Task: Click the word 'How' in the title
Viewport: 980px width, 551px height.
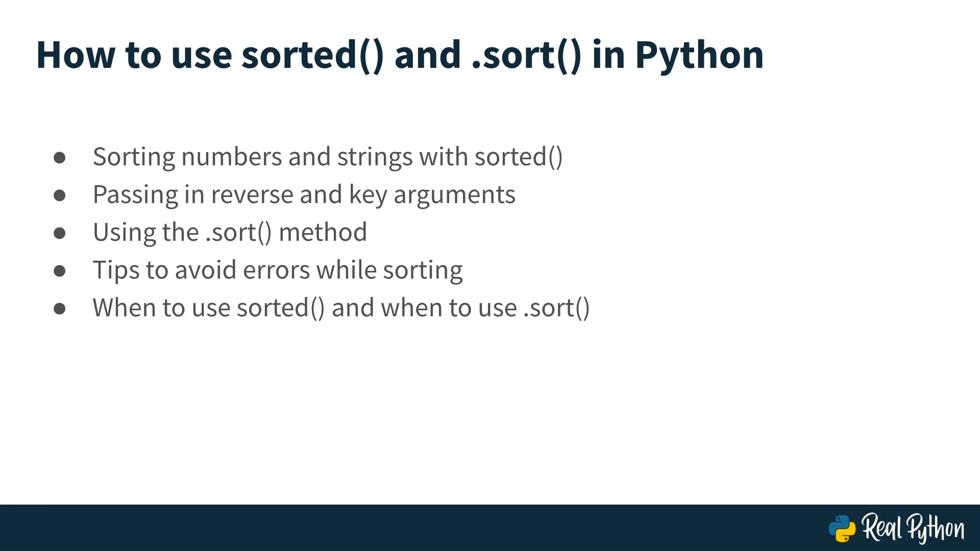Action: coord(76,55)
